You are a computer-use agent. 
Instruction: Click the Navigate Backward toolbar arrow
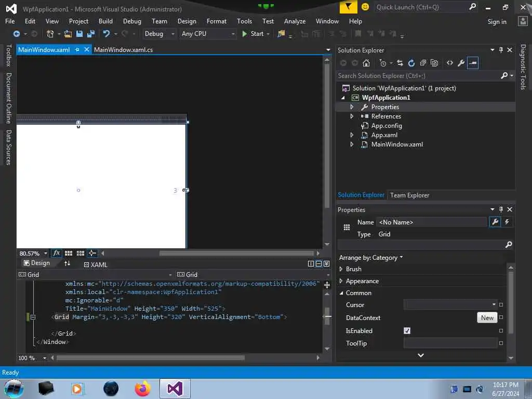click(x=16, y=34)
